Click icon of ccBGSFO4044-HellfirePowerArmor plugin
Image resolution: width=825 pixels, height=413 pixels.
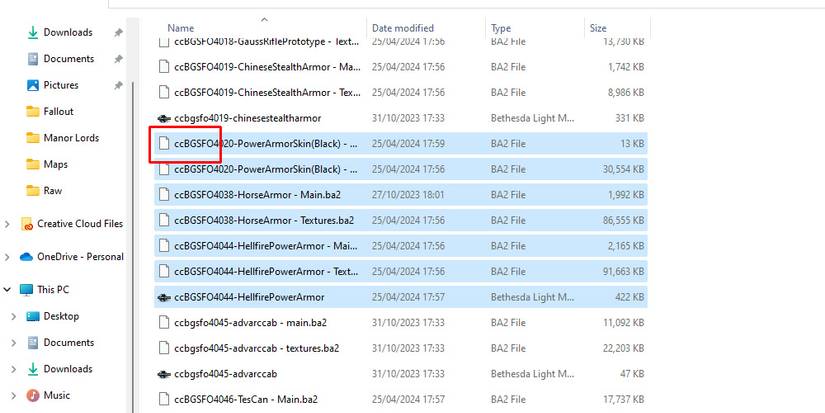point(164,298)
